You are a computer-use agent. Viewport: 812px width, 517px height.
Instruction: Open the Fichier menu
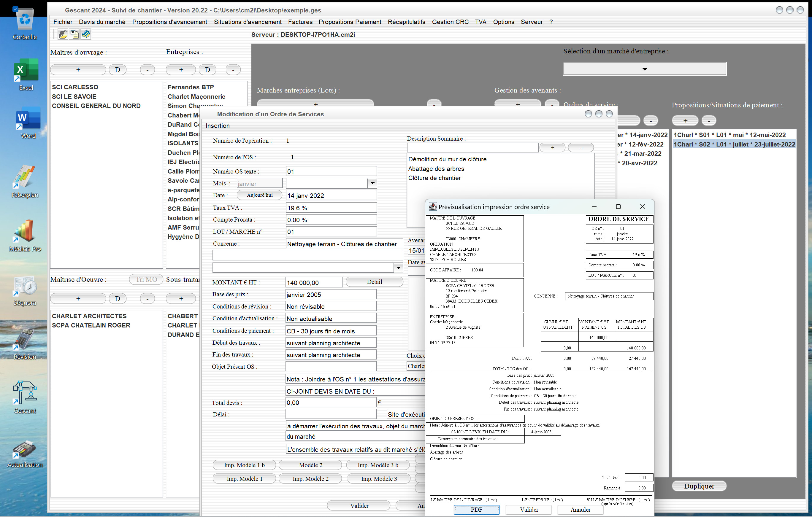pyautogui.click(x=63, y=22)
